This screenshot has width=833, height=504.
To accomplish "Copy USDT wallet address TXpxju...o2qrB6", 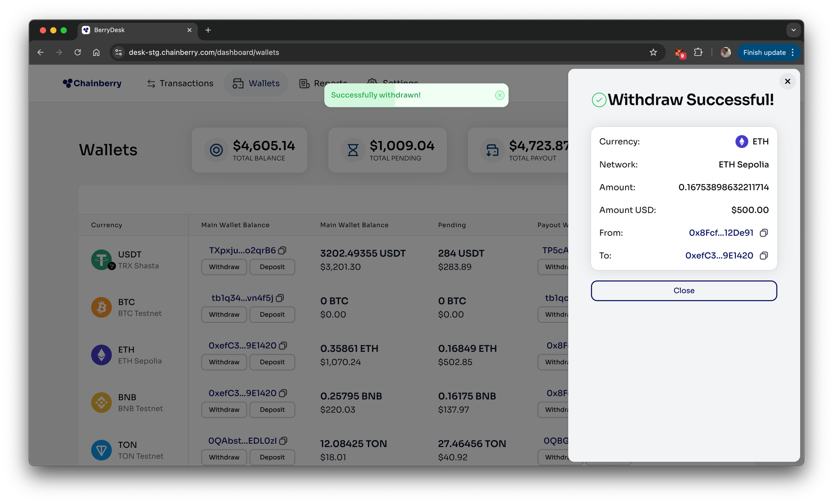I will tap(282, 250).
